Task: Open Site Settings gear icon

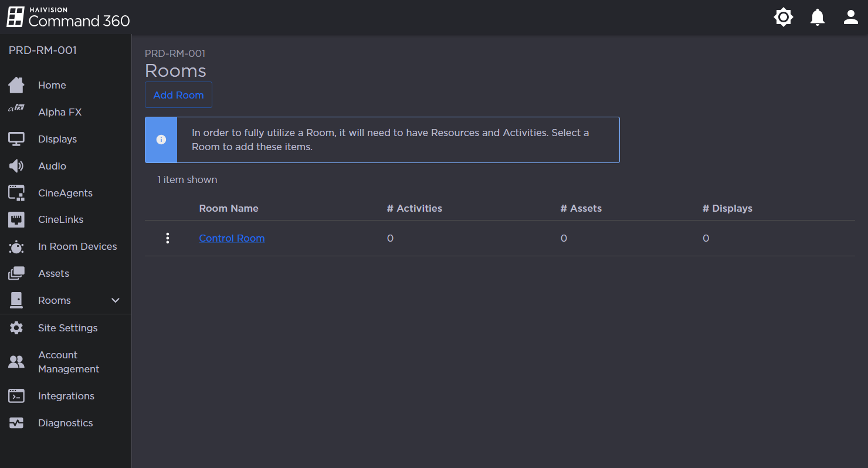Action: tap(16, 328)
